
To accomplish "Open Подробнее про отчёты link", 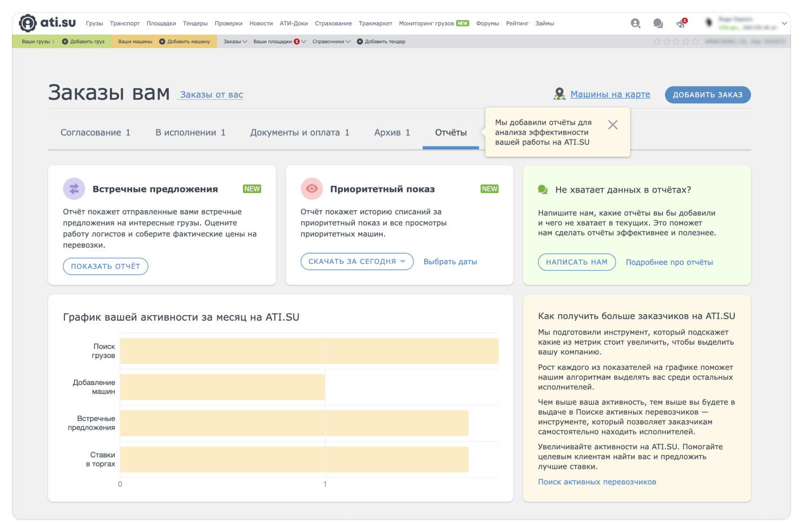I will click(669, 262).
